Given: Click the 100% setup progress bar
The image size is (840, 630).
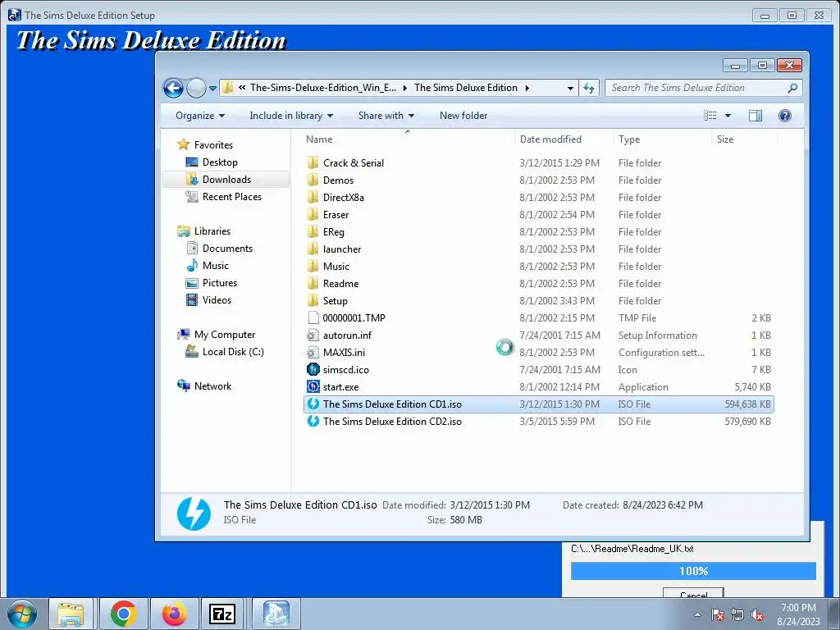Looking at the screenshot, I should point(693,571).
